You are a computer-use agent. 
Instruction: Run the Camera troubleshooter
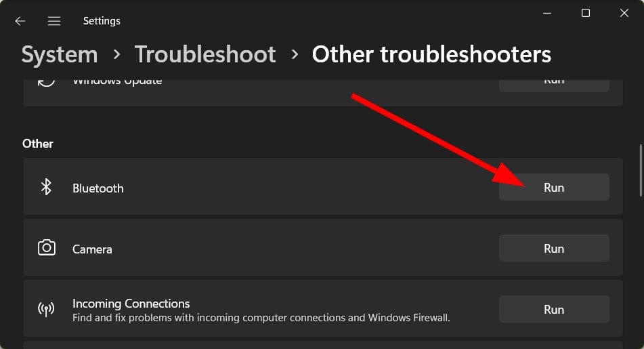pos(554,248)
